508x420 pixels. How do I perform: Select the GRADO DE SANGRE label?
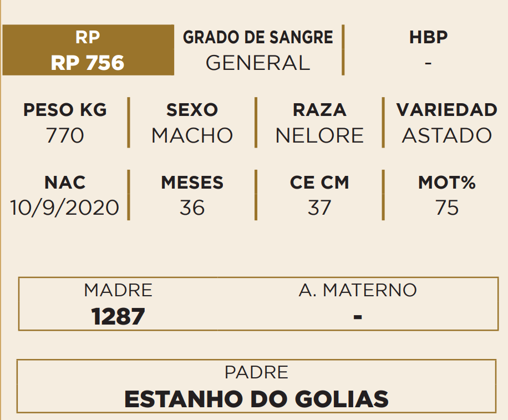tap(258, 38)
